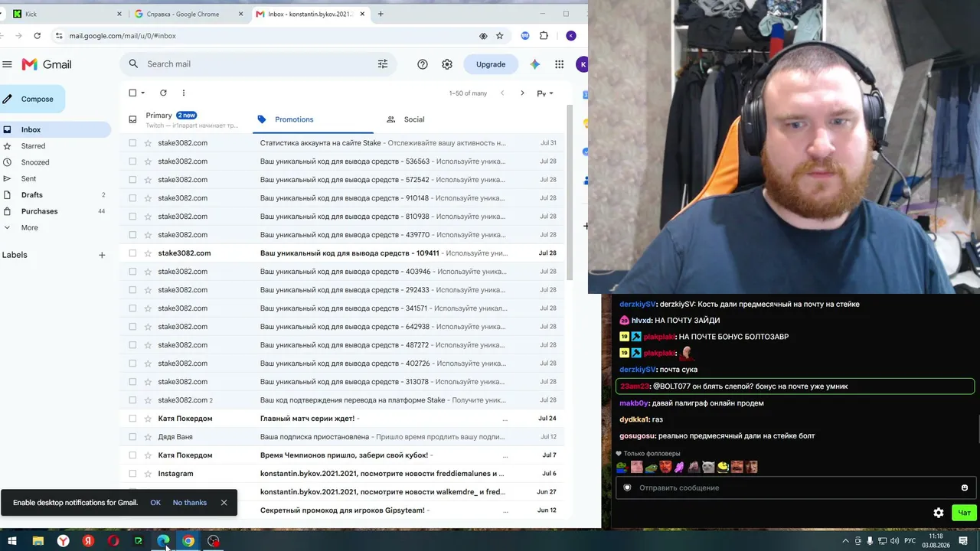Tick checkbox for email with code 910148

point(132,198)
